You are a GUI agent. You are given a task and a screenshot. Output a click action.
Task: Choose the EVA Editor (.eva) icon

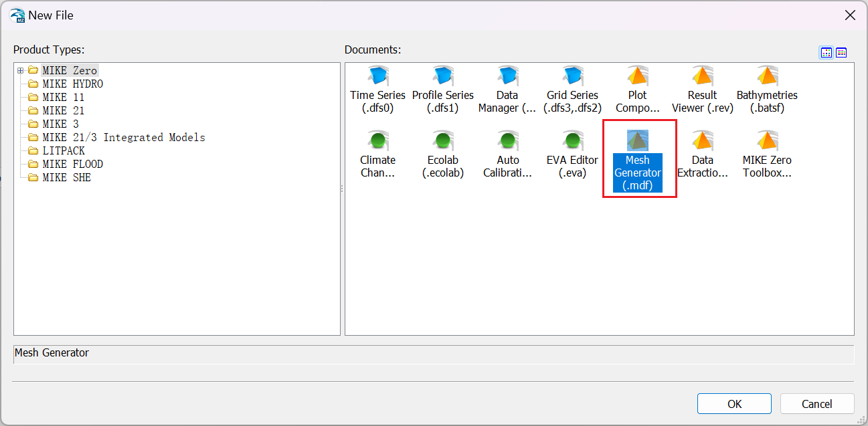(x=573, y=140)
